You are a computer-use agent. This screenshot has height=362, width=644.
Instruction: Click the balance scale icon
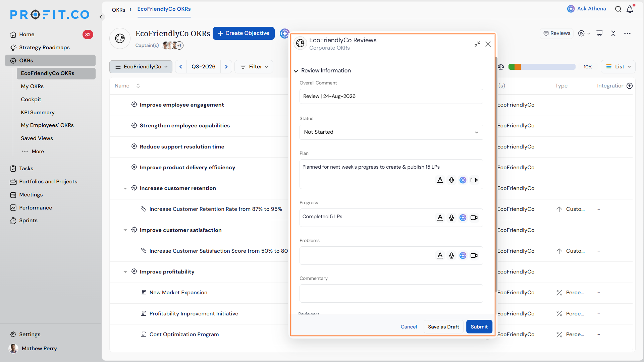coord(501,67)
